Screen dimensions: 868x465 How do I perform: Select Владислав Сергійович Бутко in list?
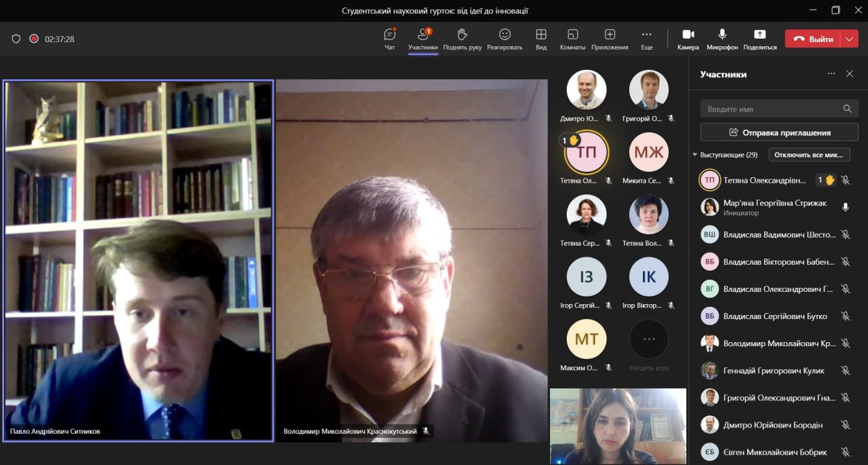pos(775,316)
